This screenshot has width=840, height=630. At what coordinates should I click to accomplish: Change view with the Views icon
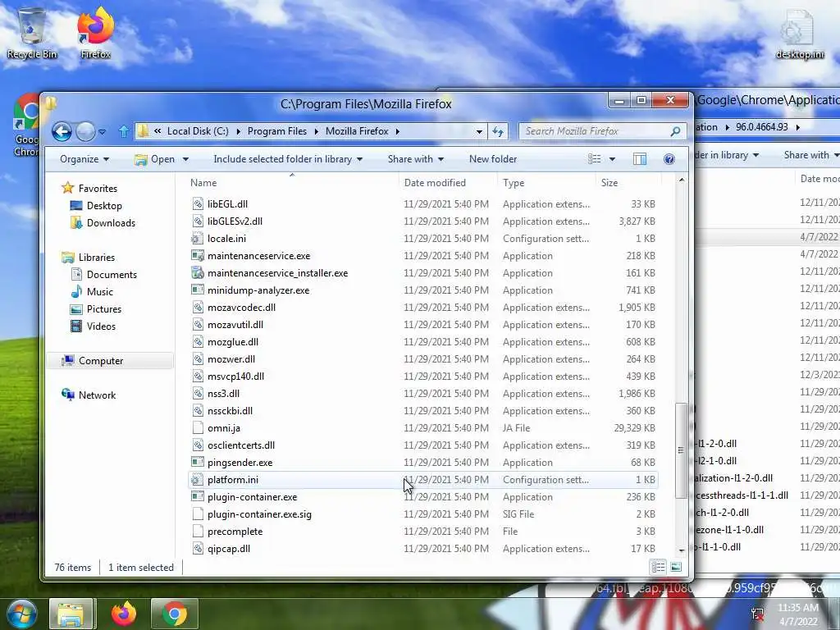[594, 159]
